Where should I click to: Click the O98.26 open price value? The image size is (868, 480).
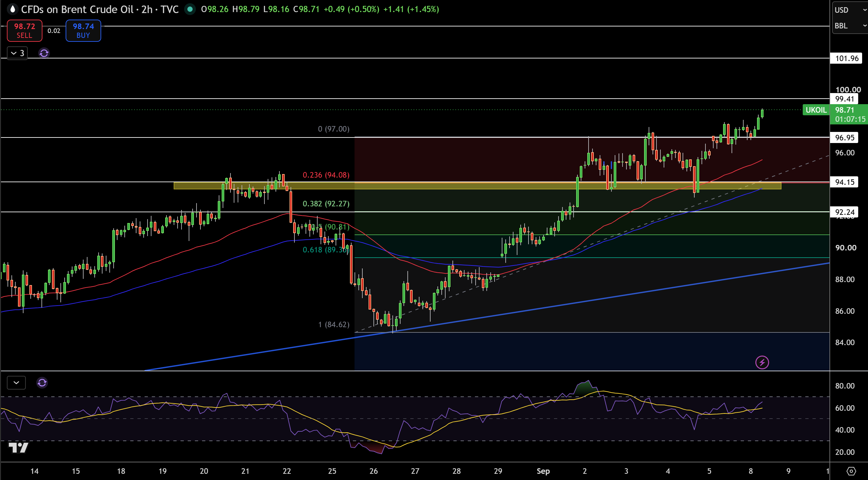point(215,9)
